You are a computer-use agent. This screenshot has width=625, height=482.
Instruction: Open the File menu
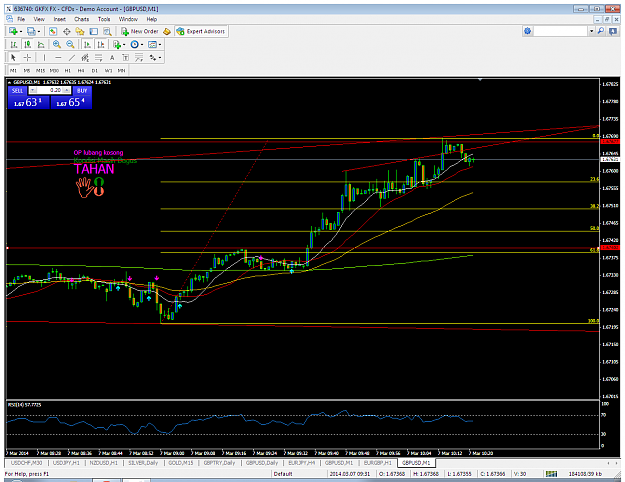tap(21, 19)
